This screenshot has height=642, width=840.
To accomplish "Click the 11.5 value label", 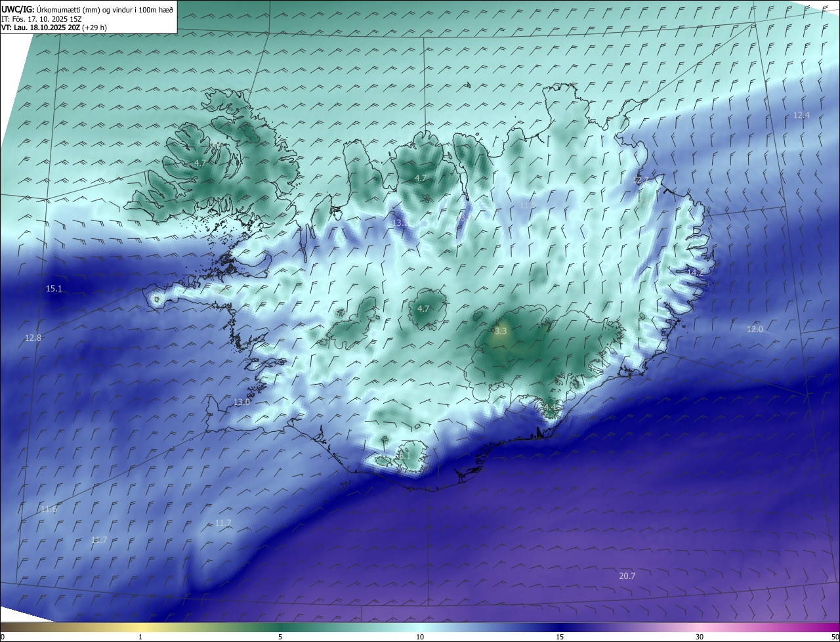I will [528, 205].
